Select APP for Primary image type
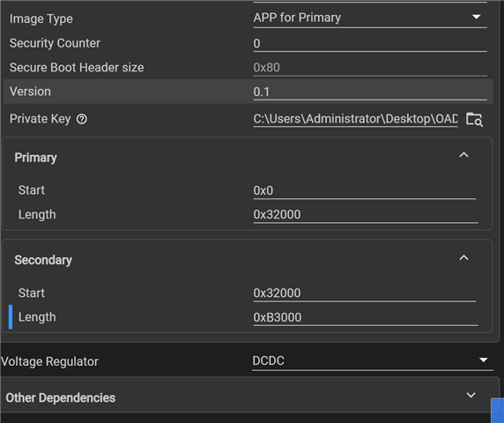 (370, 18)
